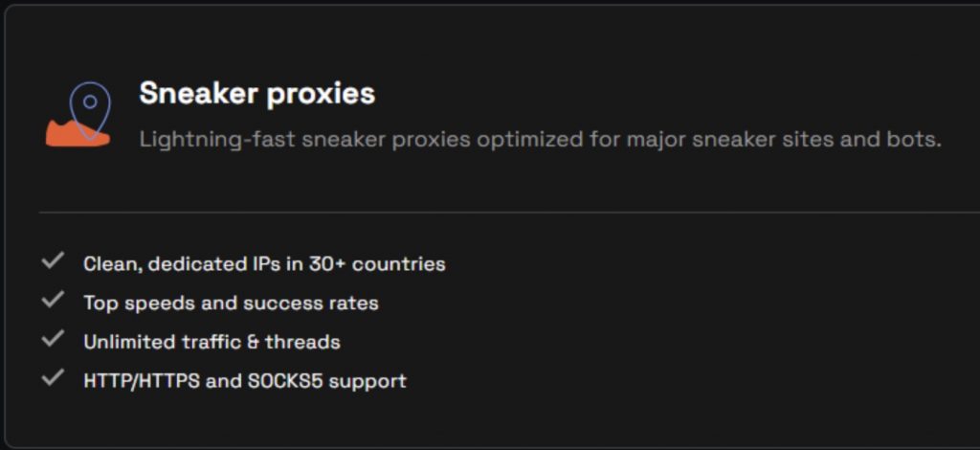Click the word "proxies" in the heading
The height and width of the screenshot is (450, 980).
point(324,94)
